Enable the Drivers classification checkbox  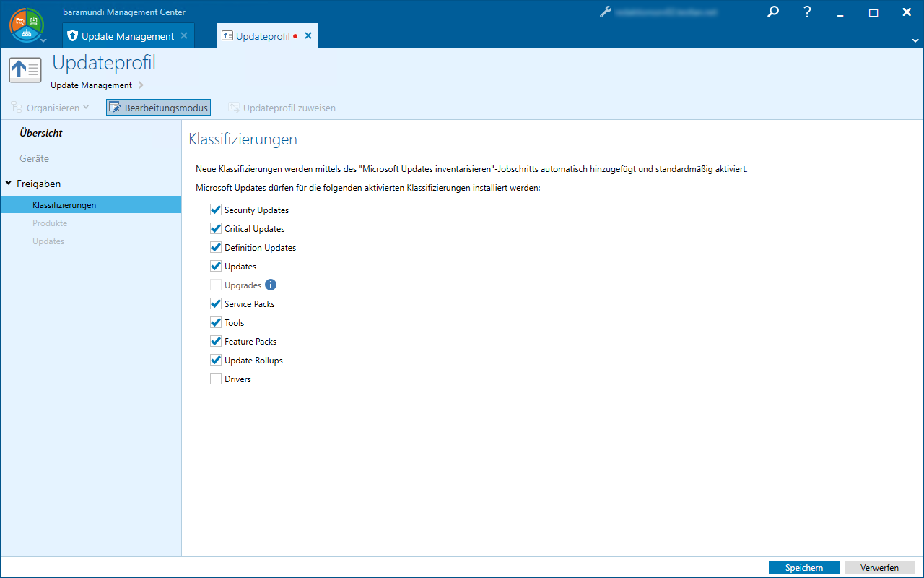click(x=216, y=379)
